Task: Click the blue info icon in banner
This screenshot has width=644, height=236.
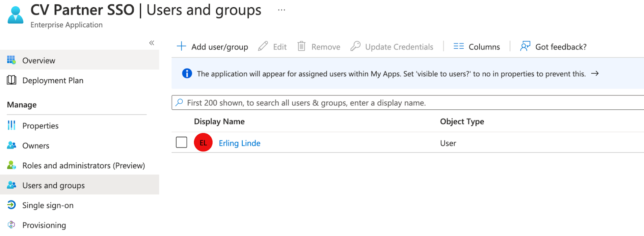Action: 187,73
